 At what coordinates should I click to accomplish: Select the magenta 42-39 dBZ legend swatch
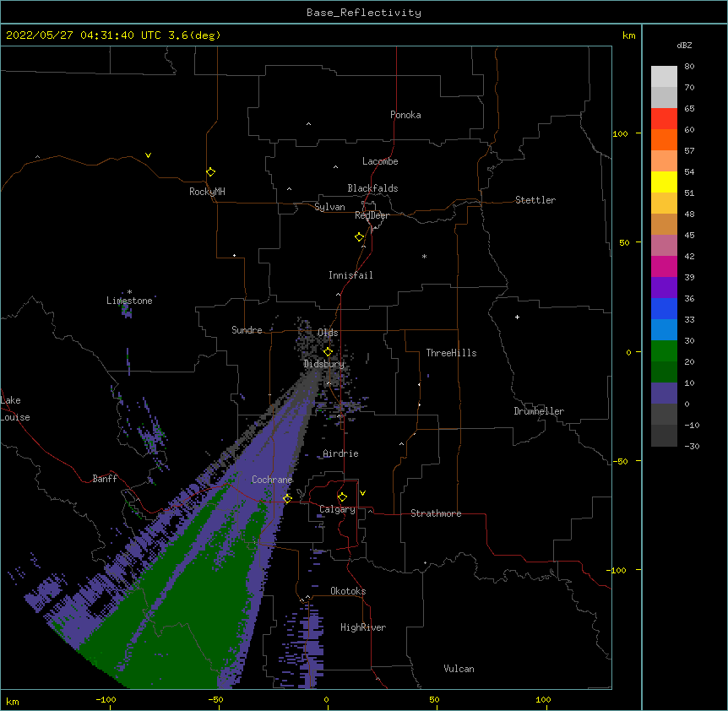664,266
